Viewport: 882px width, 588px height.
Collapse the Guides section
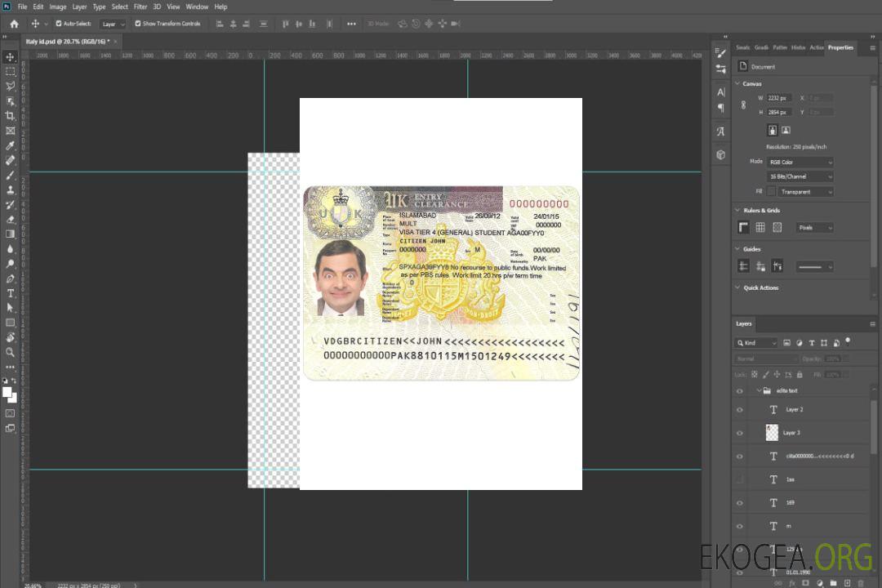(737, 249)
